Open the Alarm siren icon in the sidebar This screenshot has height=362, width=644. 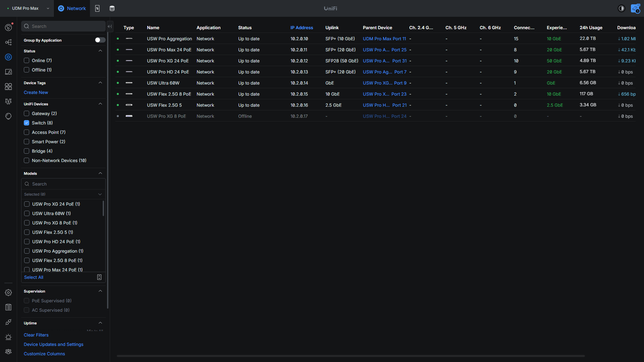click(x=8, y=337)
